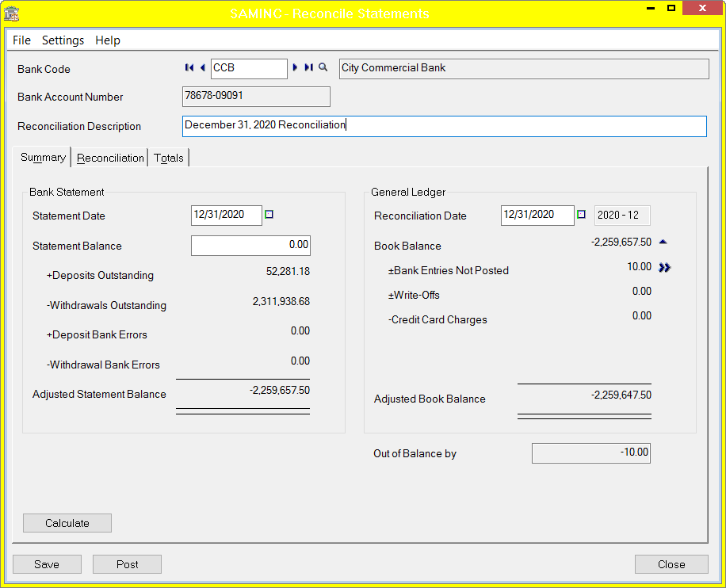Save the current reconciliation
The image size is (726, 588).
click(47, 564)
